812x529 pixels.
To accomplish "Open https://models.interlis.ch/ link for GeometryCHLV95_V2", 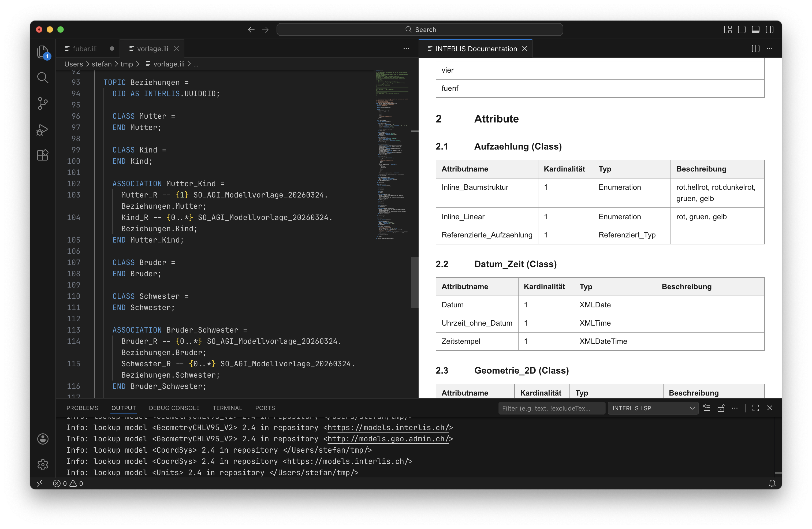I will [388, 428].
